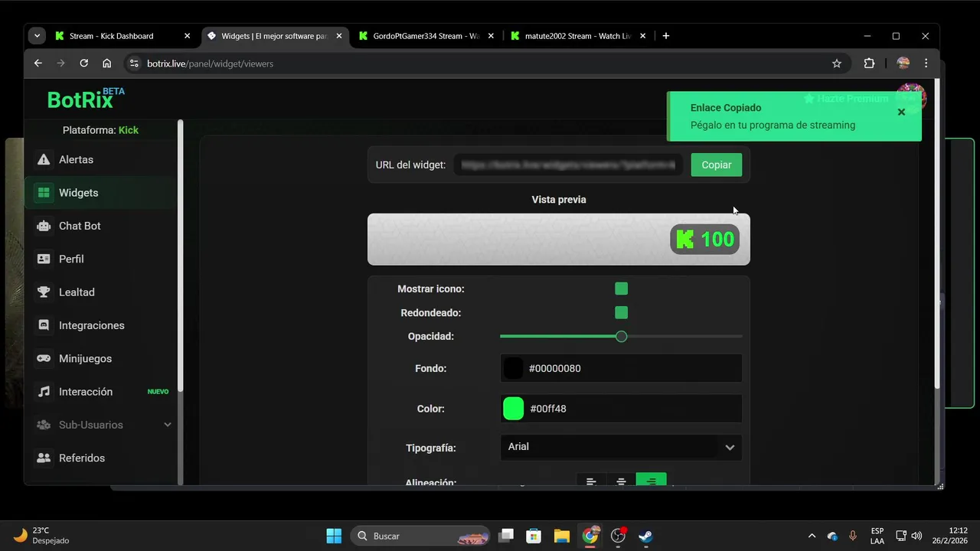
Task: Click the BotRix BETA logo
Action: click(x=86, y=99)
